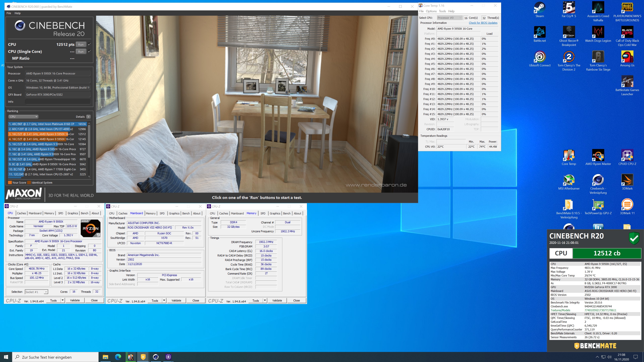Open the CPUID CPU-Z desktop icon

[627, 157]
